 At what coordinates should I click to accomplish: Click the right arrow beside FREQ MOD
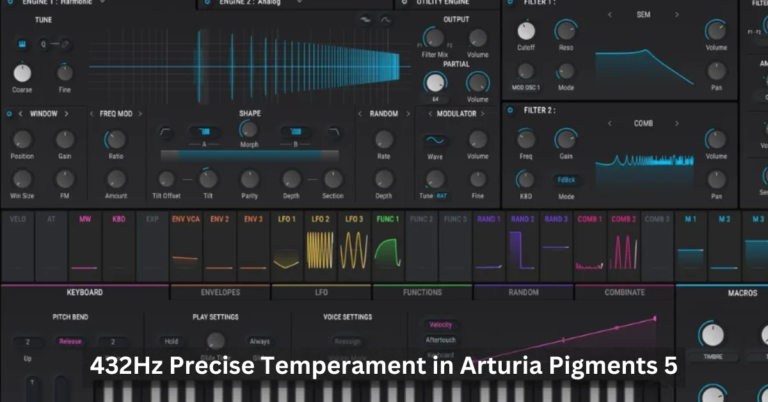pos(140,114)
